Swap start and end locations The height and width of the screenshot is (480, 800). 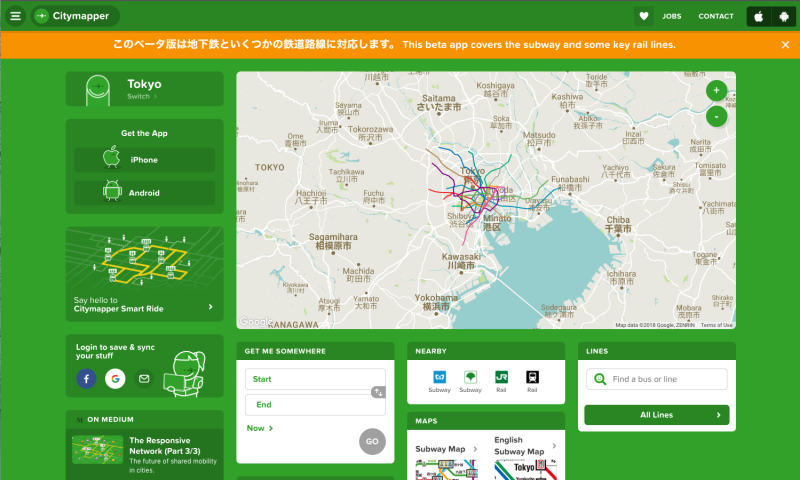[378, 392]
